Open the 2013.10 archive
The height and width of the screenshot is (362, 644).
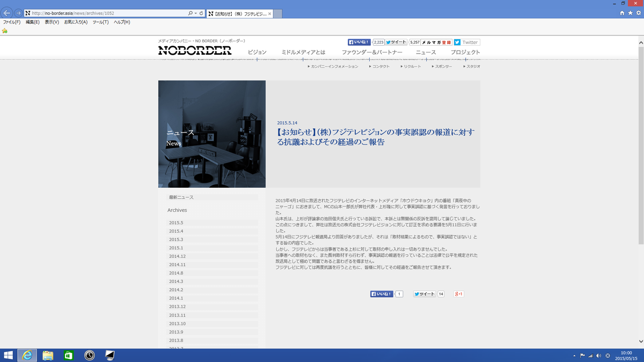coord(212,323)
